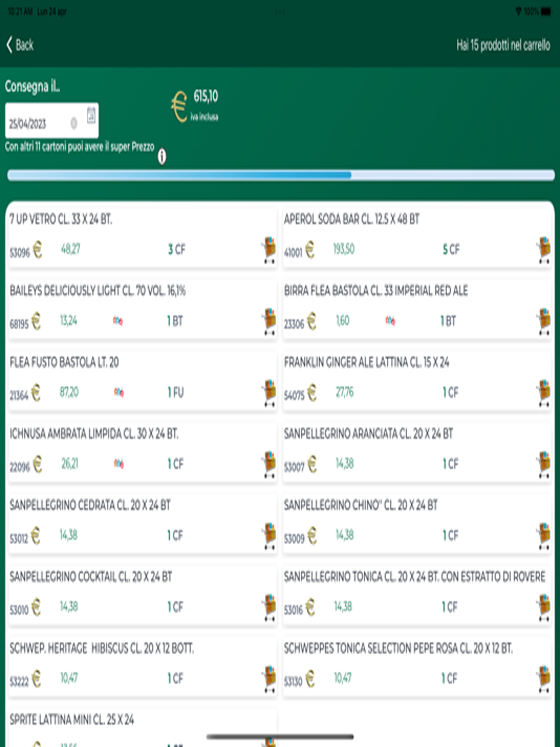560x747 pixels.
Task: Click price 87,20 on FLEA FUSTO row
Action: pyautogui.click(x=69, y=392)
